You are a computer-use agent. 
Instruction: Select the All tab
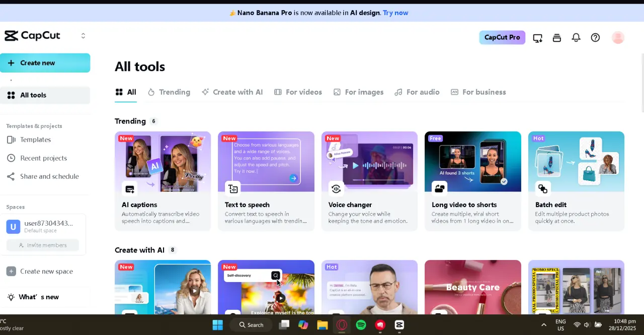pyautogui.click(x=126, y=92)
